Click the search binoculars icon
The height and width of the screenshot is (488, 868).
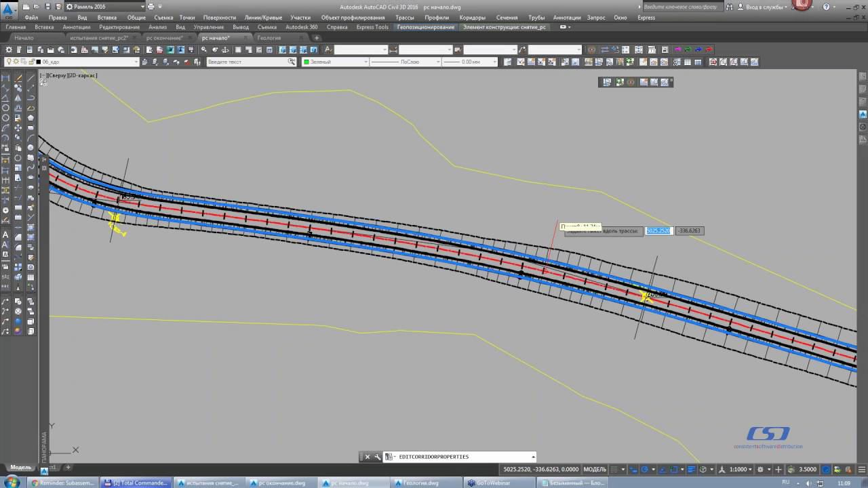[x=730, y=7]
